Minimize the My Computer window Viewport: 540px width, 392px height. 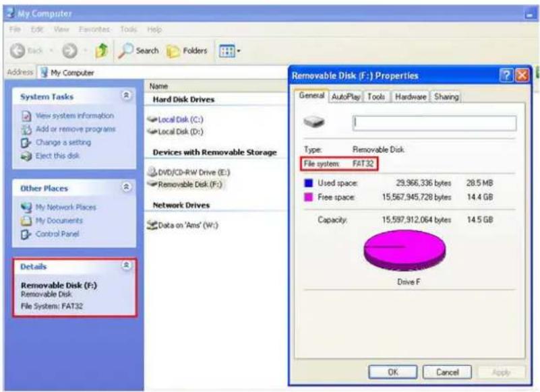pyautogui.click(x=529, y=14)
